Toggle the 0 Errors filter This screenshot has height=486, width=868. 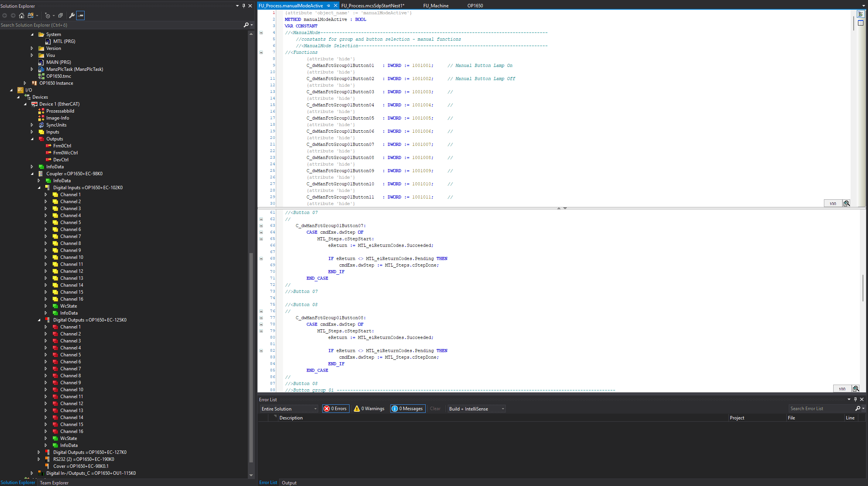tap(336, 409)
